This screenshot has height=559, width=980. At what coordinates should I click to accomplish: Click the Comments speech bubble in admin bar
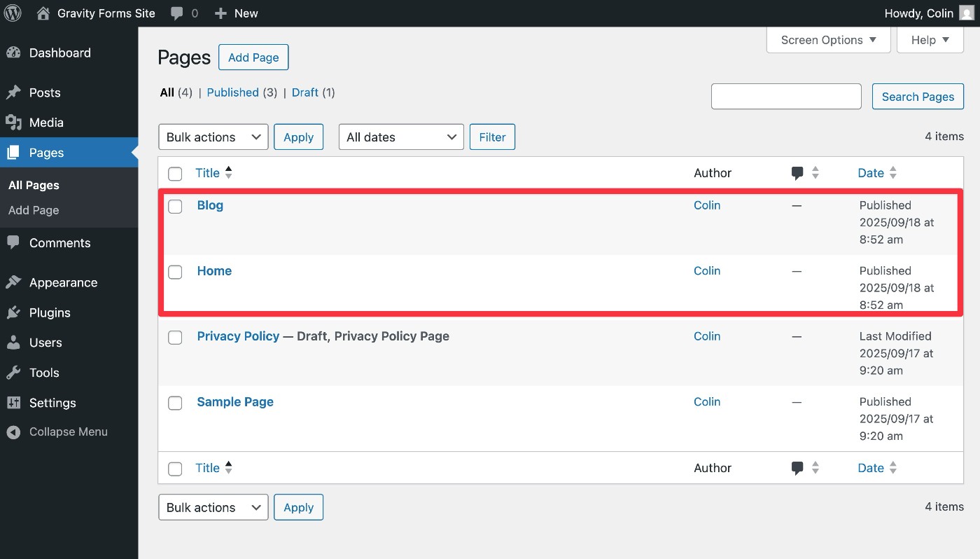coord(175,13)
